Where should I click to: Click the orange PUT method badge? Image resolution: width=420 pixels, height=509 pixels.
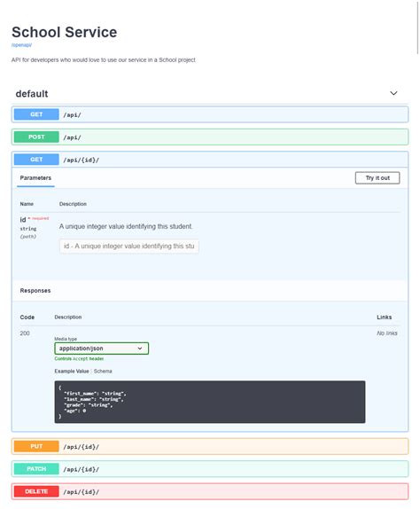(x=36, y=446)
